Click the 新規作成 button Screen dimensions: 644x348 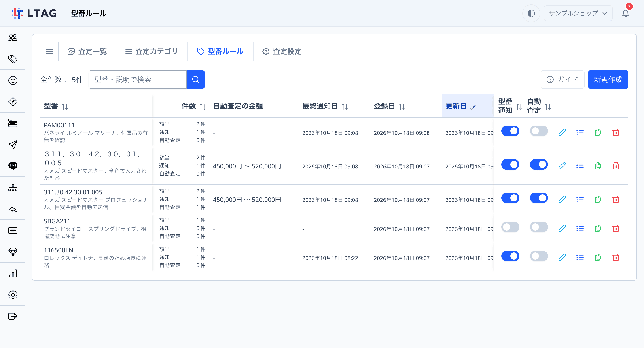(608, 80)
